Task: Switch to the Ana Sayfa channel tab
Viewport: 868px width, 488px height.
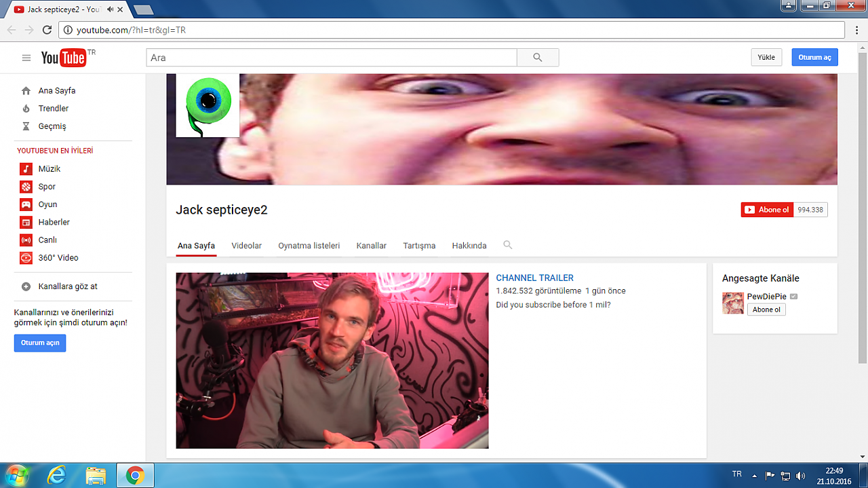Action: (196, 246)
